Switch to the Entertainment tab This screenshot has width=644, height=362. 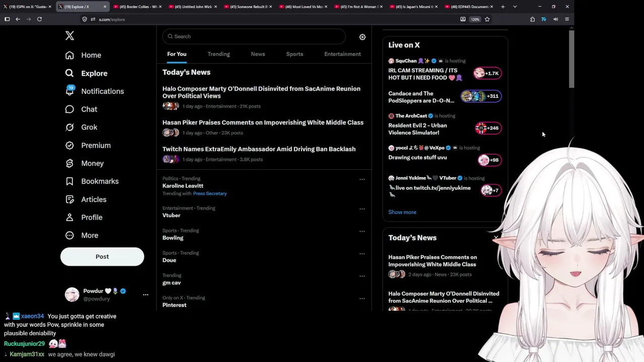pyautogui.click(x=342, y=54)
